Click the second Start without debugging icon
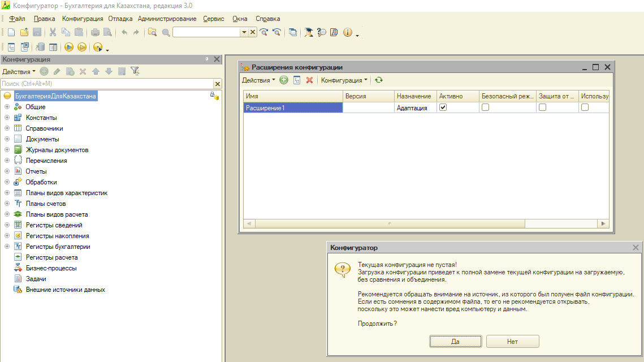Screen dimensions: 644x362 [x=82, y=48]
